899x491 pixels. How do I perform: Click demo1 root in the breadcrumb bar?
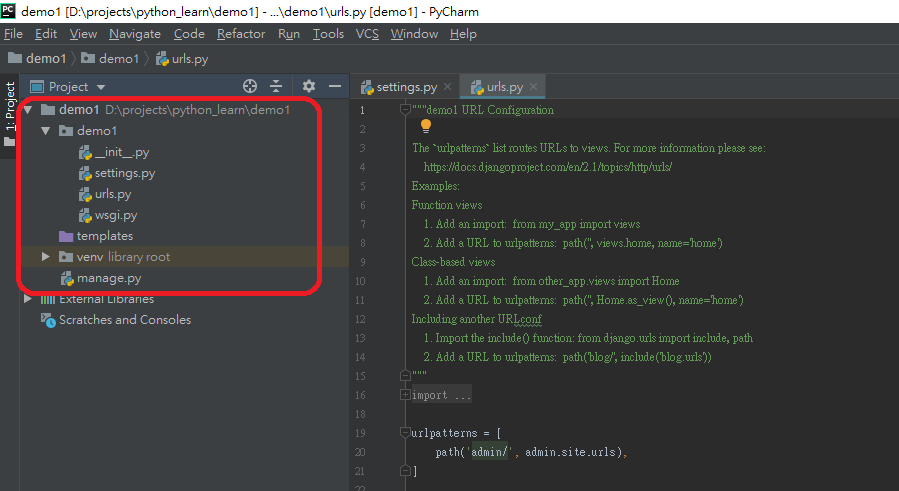(38, 59)
